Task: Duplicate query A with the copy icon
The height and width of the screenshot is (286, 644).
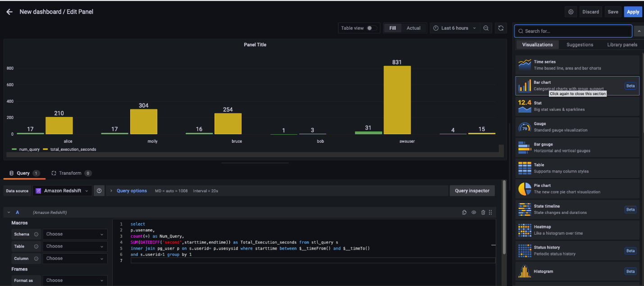Action: click(x=464, y=212)
